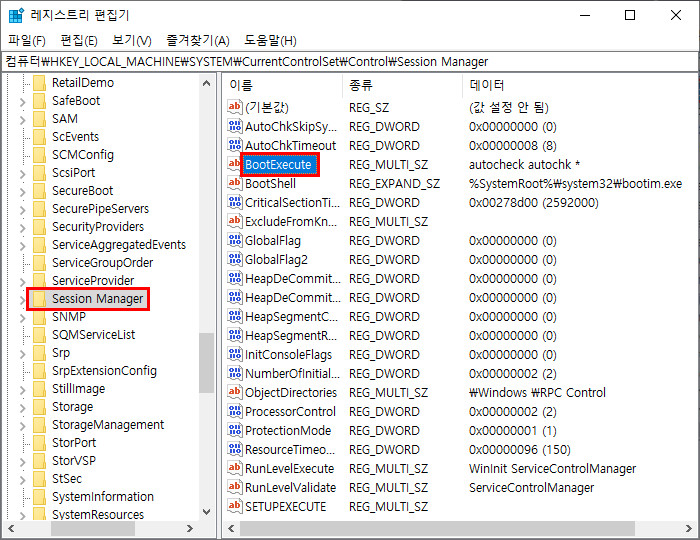Expand the SecurityProviders key

point(22,227)
